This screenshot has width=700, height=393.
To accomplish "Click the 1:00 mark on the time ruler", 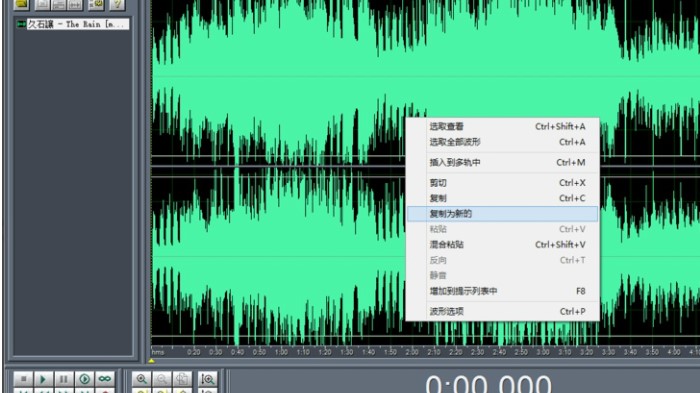I will [x=281, y=352].
